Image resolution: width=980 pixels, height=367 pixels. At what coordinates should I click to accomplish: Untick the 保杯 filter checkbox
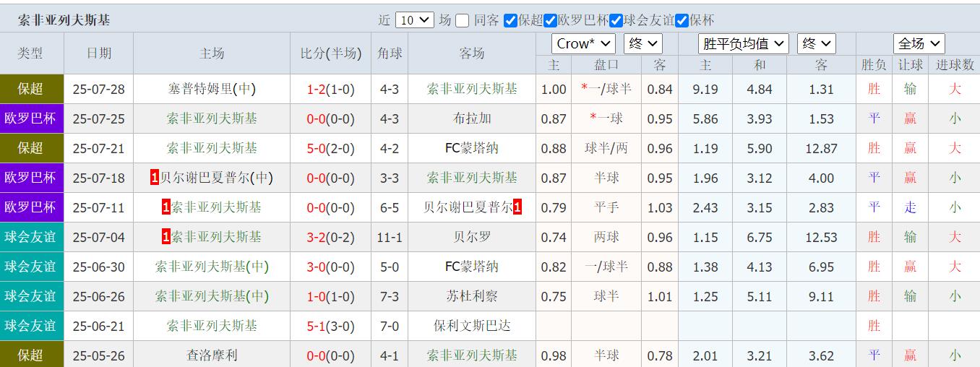(682, 20)
